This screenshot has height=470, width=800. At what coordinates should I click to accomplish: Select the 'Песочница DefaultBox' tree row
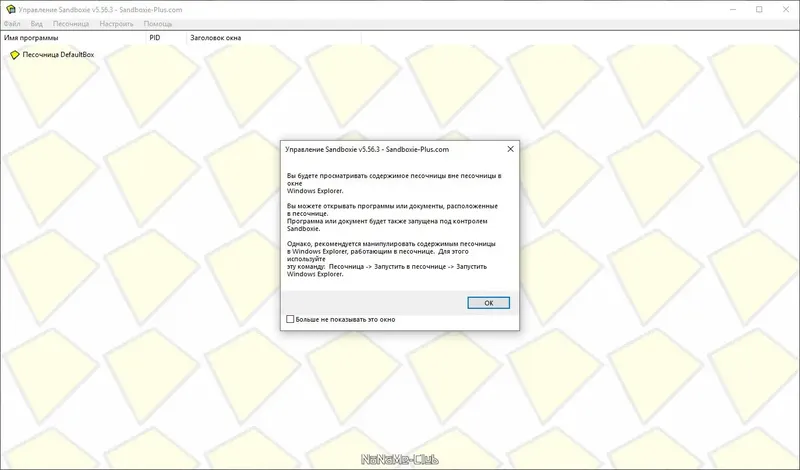tap(52, 55)
